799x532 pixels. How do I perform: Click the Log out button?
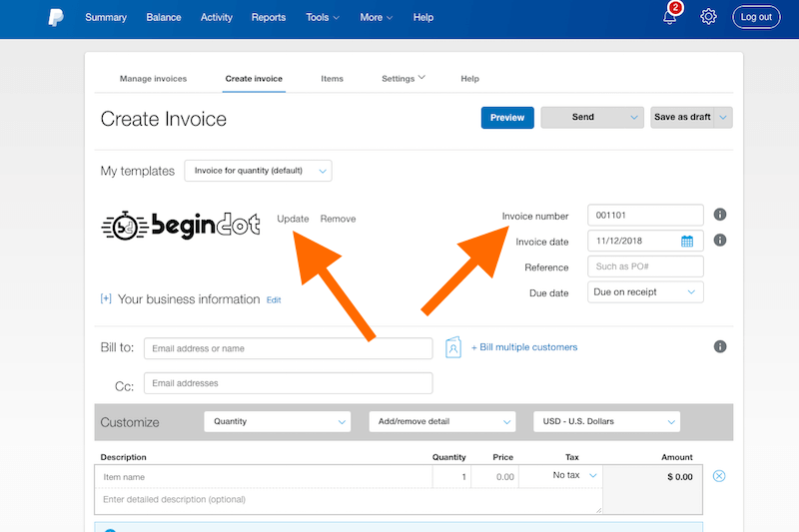point(756,17)
